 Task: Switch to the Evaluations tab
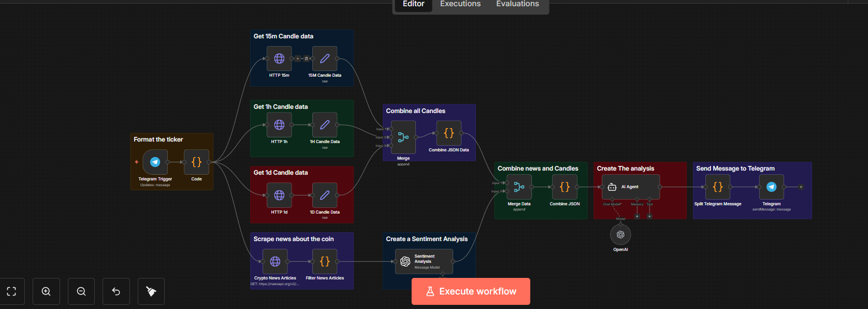point(517,4)
